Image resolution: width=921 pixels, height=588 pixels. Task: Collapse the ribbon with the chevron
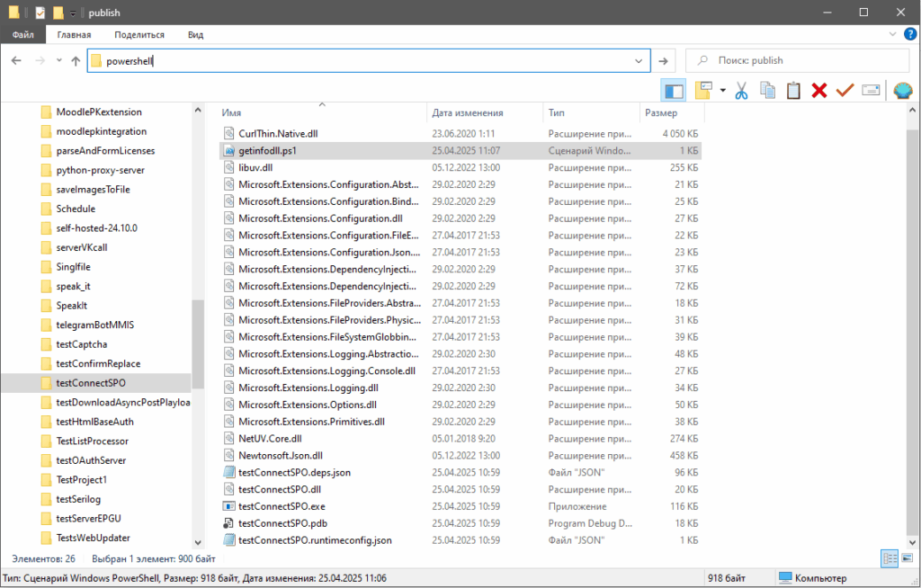(892, 35)
